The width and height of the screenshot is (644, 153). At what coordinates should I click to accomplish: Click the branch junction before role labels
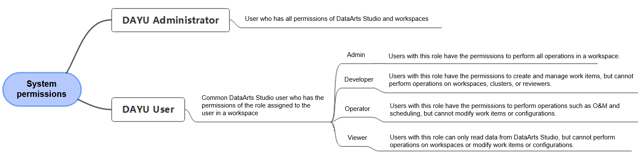(x=331, y=122)
